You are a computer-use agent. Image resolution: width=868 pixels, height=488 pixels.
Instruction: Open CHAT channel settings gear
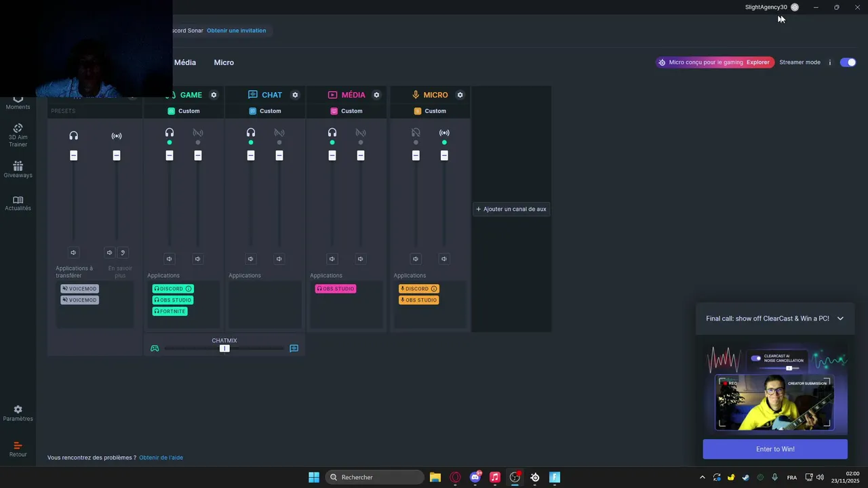click(x=295, y=95)
